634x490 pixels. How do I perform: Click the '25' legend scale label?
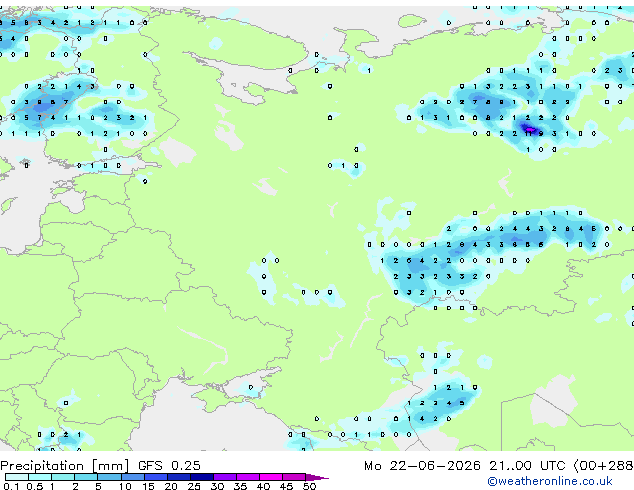(194, 486)
